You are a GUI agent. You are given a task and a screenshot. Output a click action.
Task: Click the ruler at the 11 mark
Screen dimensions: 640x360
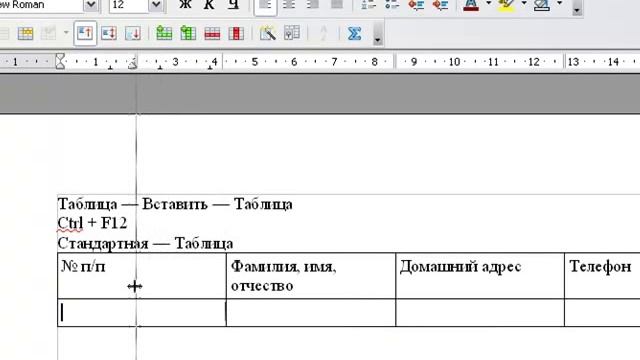click(493, 62)
